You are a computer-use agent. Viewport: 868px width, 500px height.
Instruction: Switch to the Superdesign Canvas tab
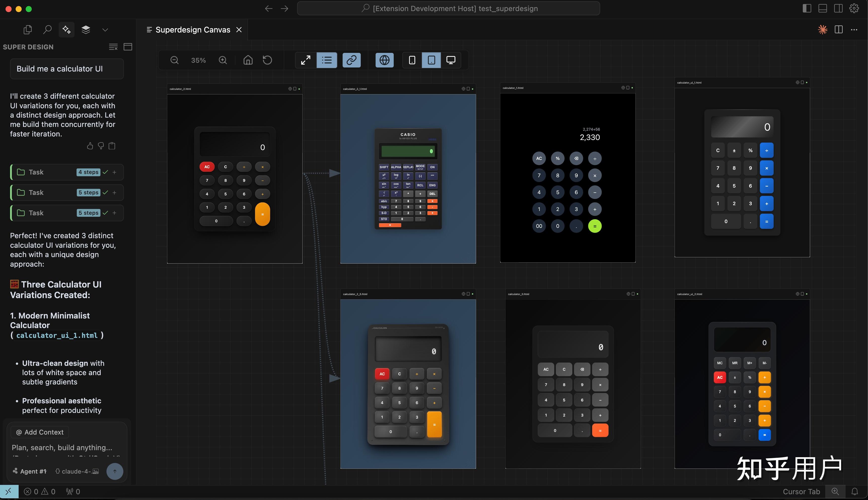point(193,30)
